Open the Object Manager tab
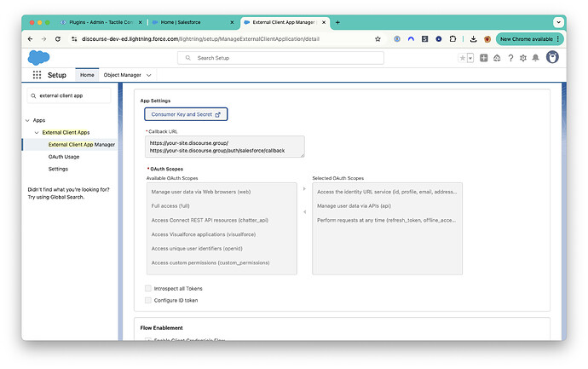 coord(122,75)
